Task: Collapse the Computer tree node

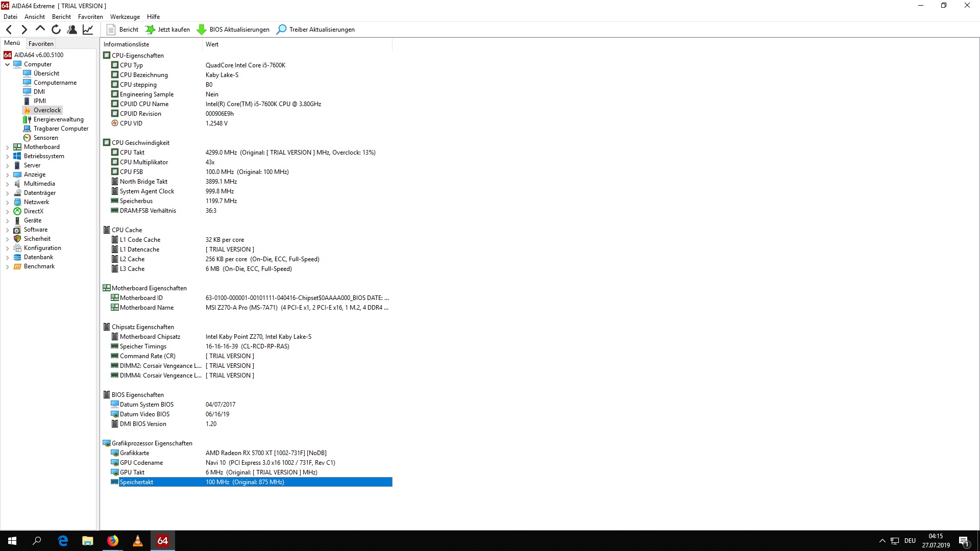Action: click(7, 65)
